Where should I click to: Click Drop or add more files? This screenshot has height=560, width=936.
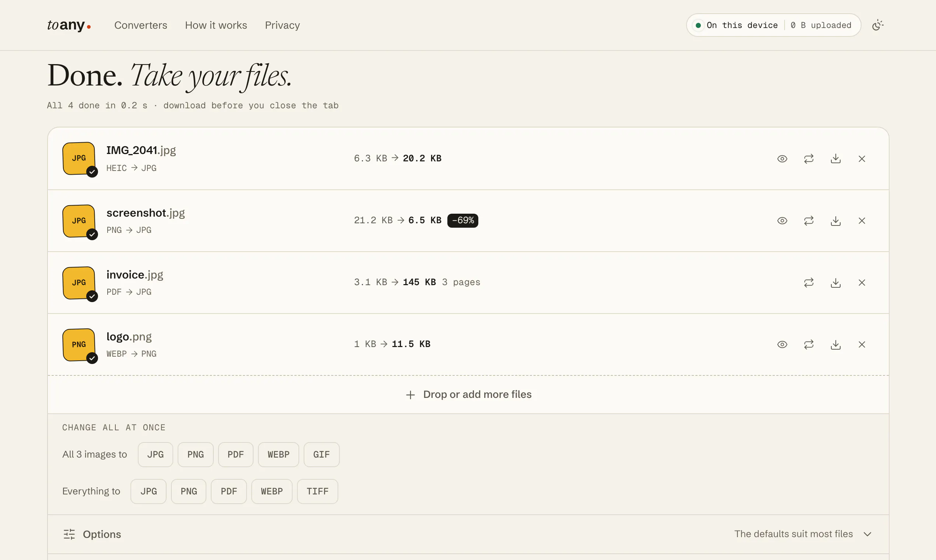click(468, 395)
